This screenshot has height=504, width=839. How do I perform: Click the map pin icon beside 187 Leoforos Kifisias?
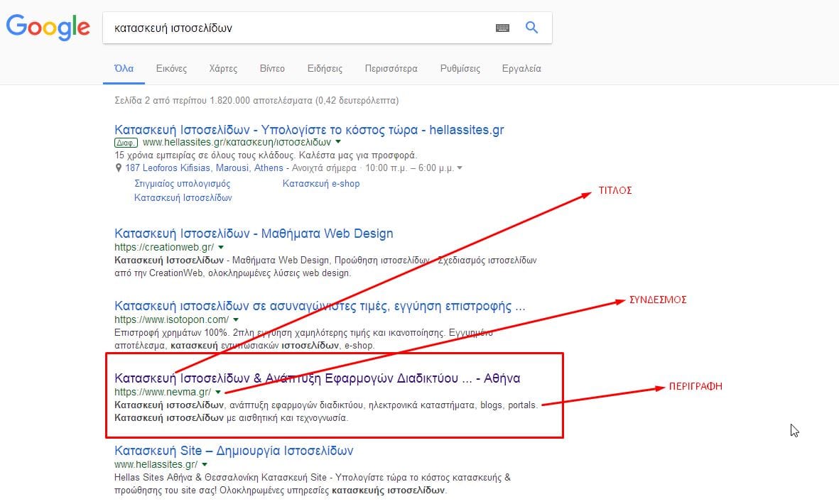point(119,168)
